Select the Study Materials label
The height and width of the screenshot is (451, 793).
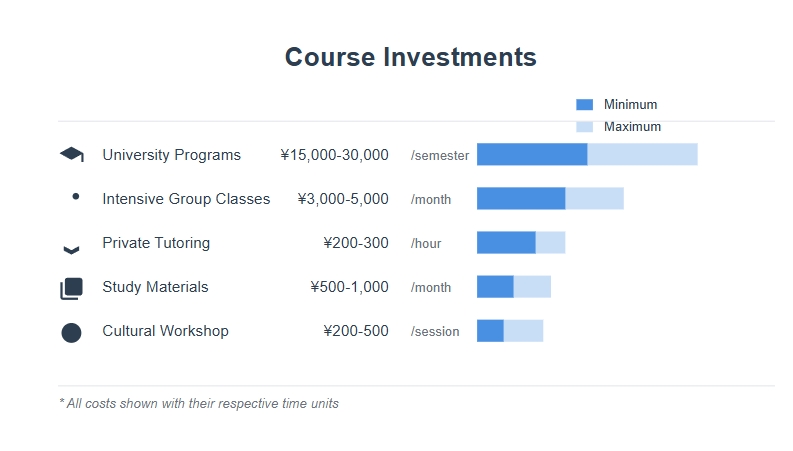(x=155, y=287)
